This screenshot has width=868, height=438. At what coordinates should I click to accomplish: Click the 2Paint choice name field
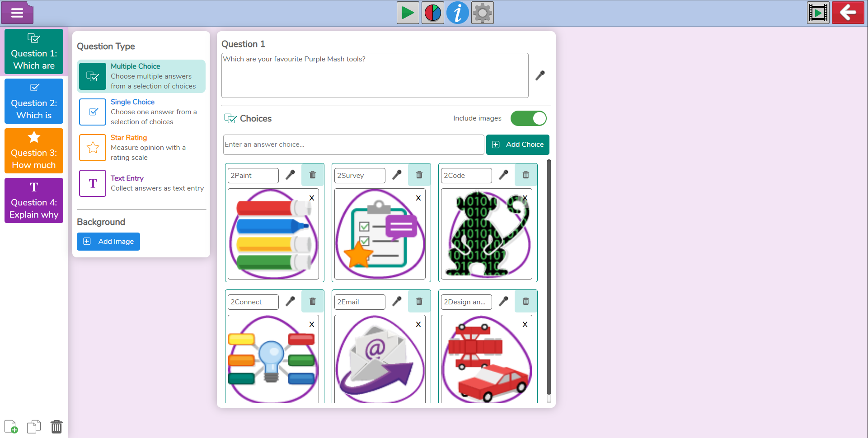point(253,175)
